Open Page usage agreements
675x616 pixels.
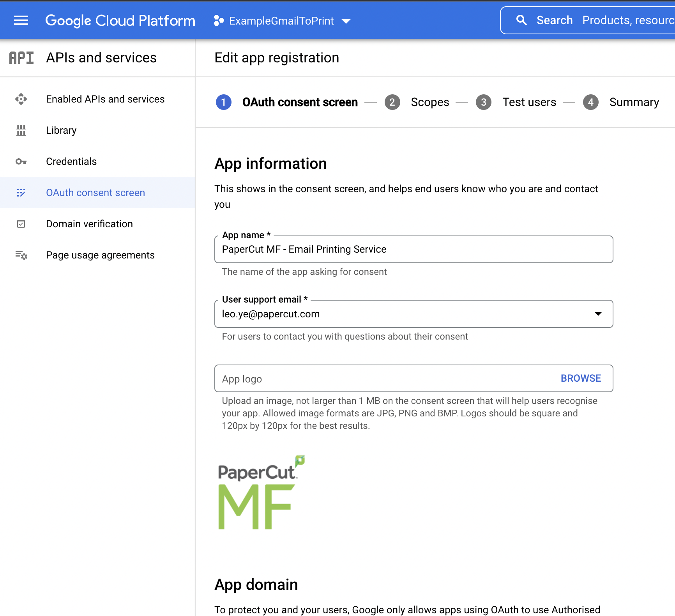point(97,255)
